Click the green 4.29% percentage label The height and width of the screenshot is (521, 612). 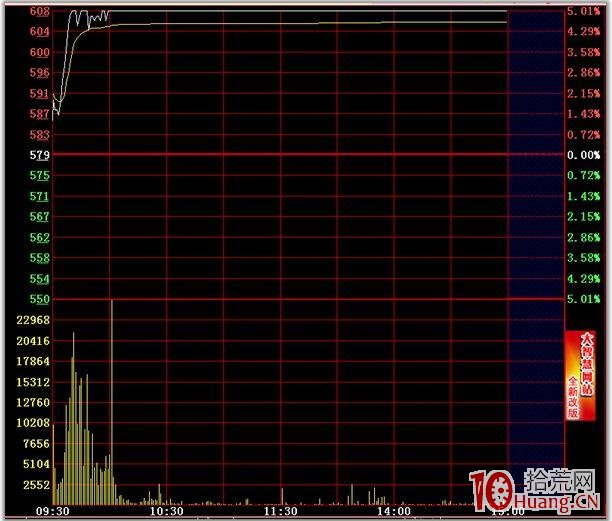(x=584, y=279)
